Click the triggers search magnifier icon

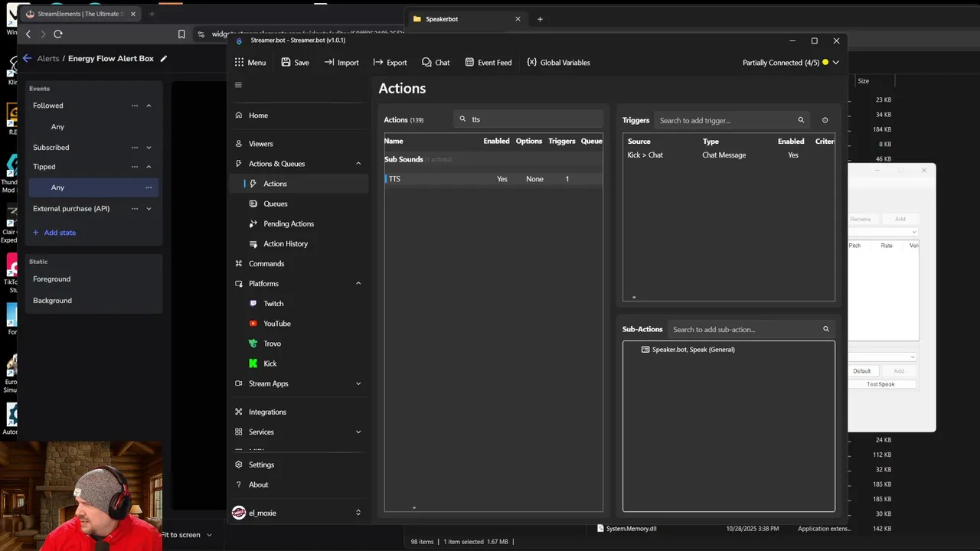(x=801, y=120)
